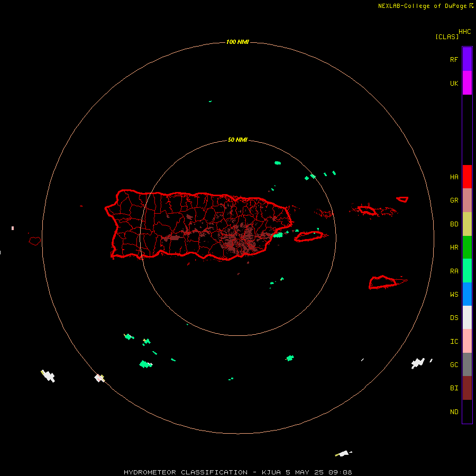
Task: Click the HR legend label
Action: click(454, 248)
